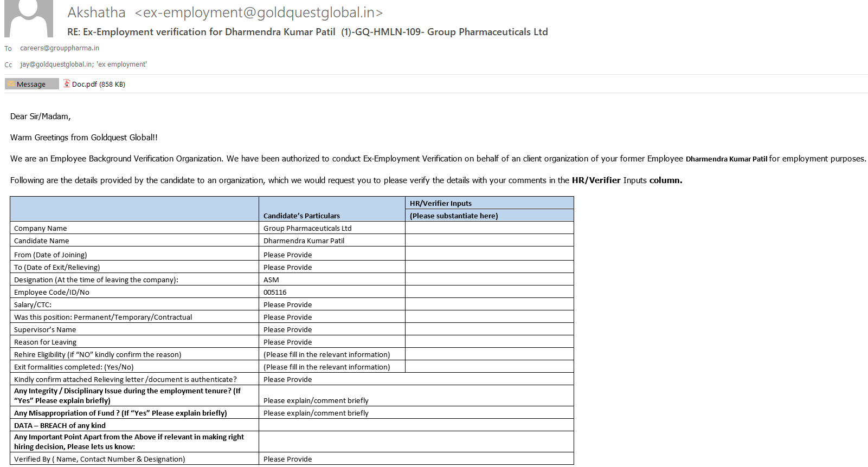868x467 pixels.
Task: Click HR/Verifier input cell for Candidate Name
Action: (x=489, y=241)
